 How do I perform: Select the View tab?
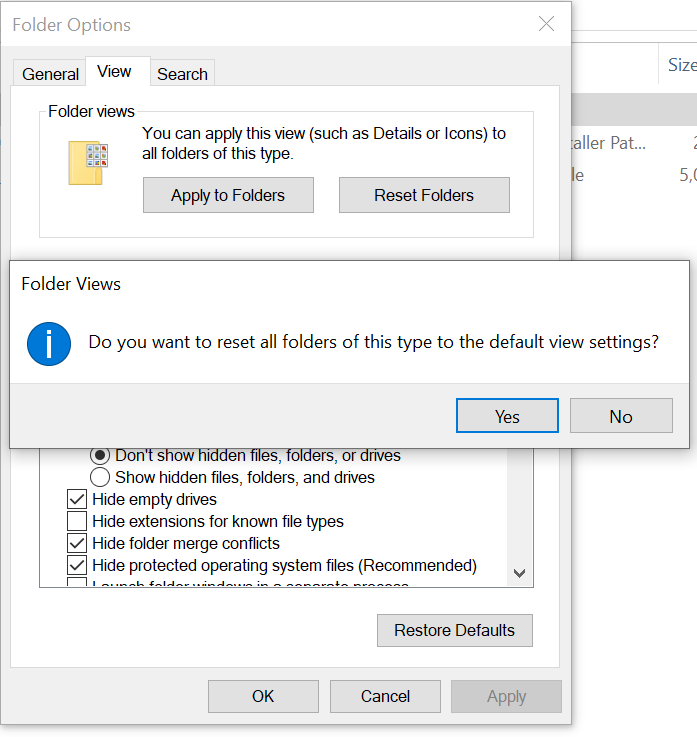(x=114, y=72)
